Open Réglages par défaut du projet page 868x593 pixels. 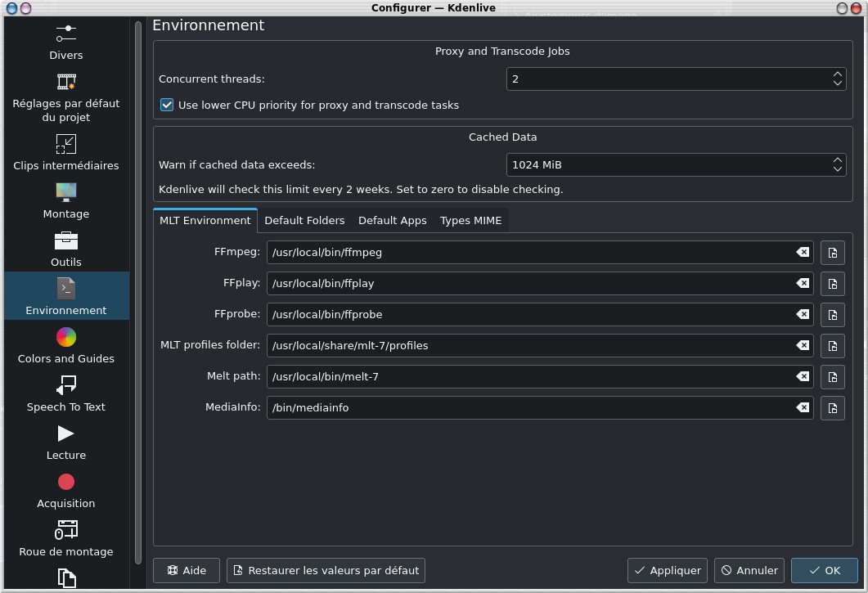pyautogui.click(x=66, y=96)
